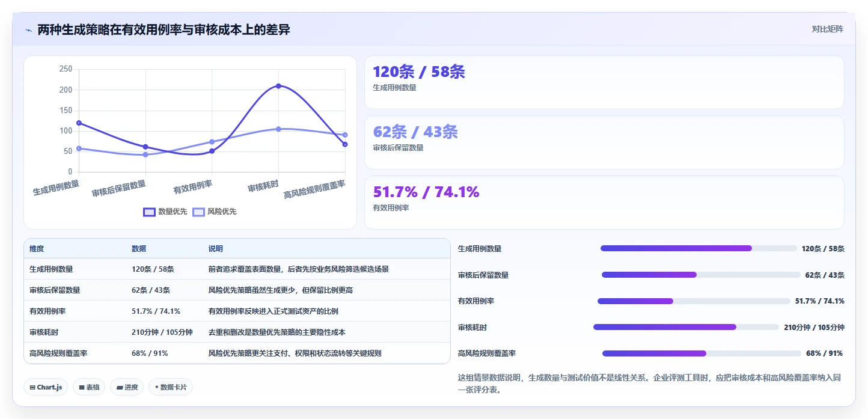
Task: Toggle the 风险优先 legend entry
Action: click(x=215, y=212)
